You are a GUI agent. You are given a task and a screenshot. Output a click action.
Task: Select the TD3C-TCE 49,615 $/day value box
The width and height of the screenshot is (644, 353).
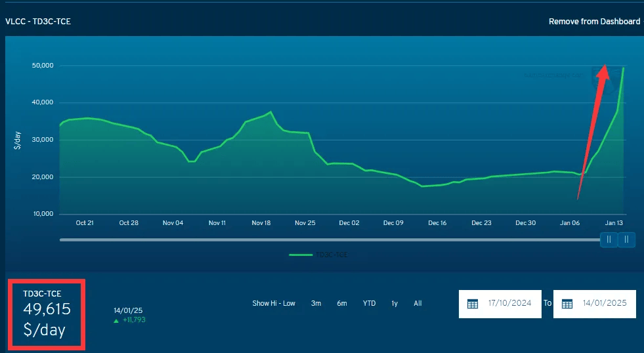[x=47, y=314]
